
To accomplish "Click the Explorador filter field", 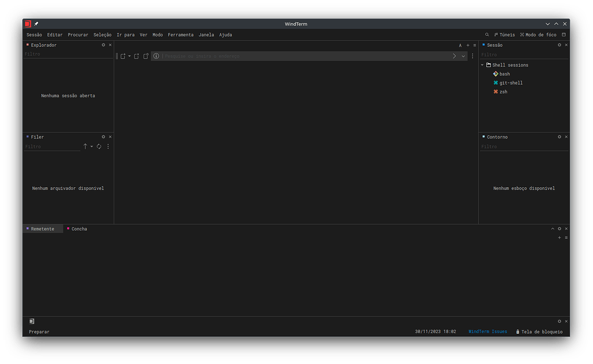I will pyautogui.click(x=68, y=54).
